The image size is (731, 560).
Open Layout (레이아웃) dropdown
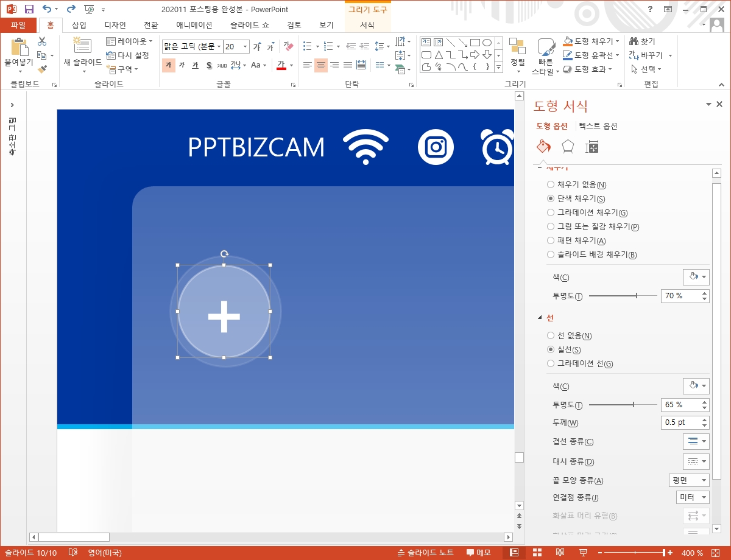point(129,41)
